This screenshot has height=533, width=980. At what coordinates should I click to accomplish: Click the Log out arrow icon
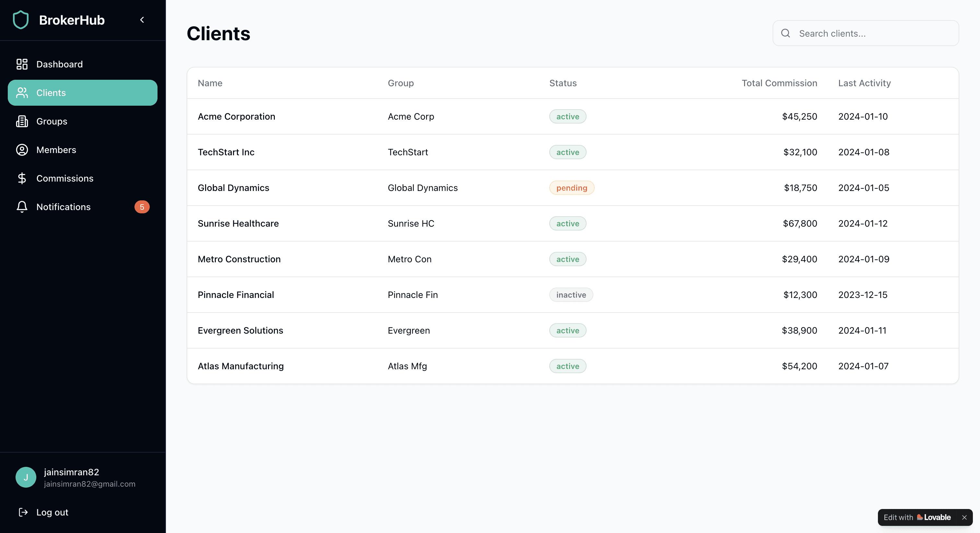pyautogui.click(x=23, y=512)
